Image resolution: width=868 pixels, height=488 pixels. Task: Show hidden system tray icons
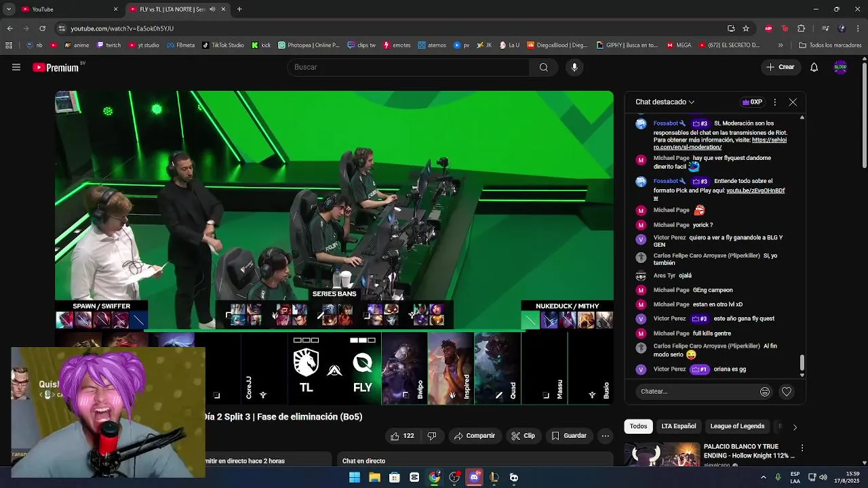click(764, 477)
